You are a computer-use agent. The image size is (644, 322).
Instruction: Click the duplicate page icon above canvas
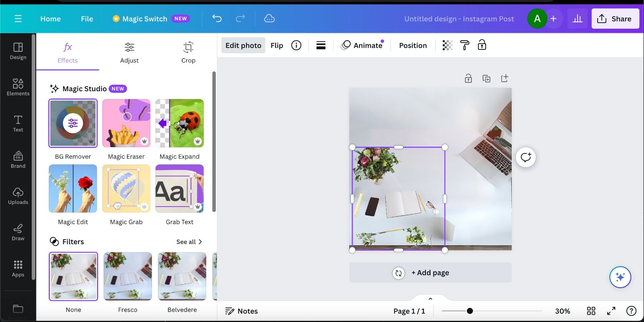point(486,79)
